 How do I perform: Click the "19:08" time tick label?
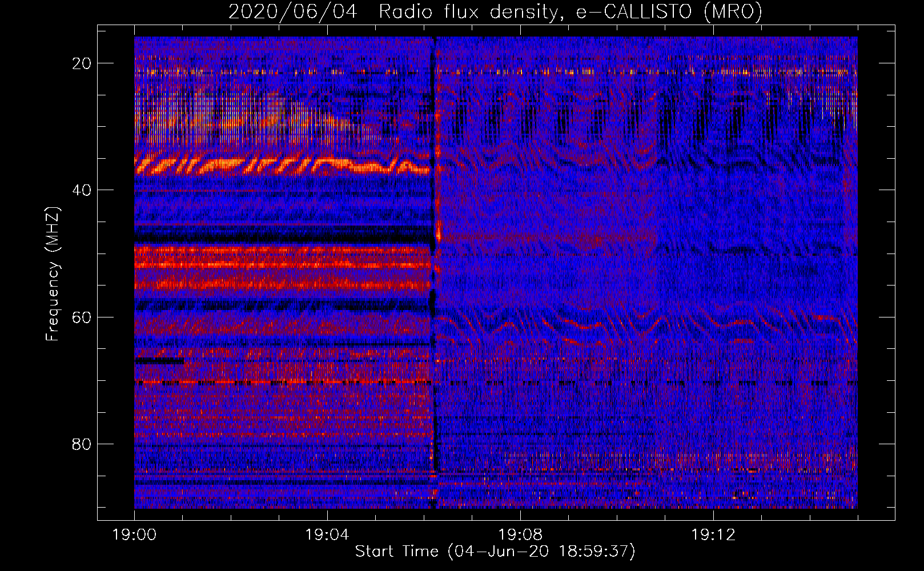click(x=520, y=535)
